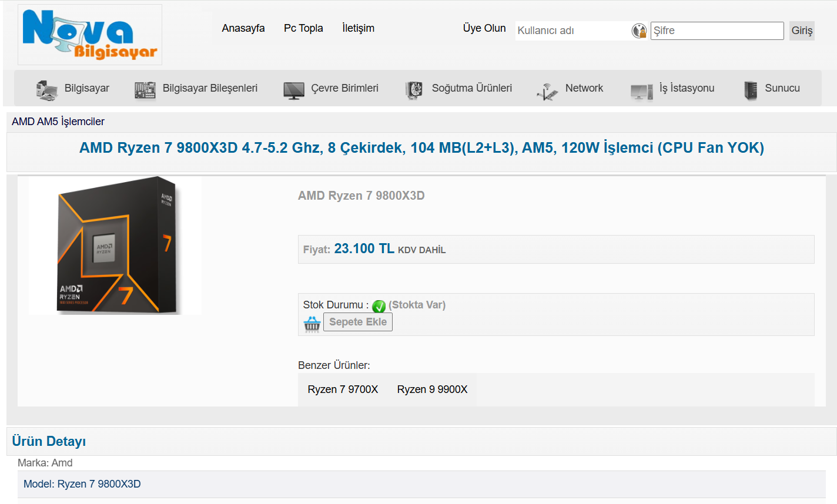Add product with Sepete Ekle button
The image size is (837, 504).
point(358,322)
